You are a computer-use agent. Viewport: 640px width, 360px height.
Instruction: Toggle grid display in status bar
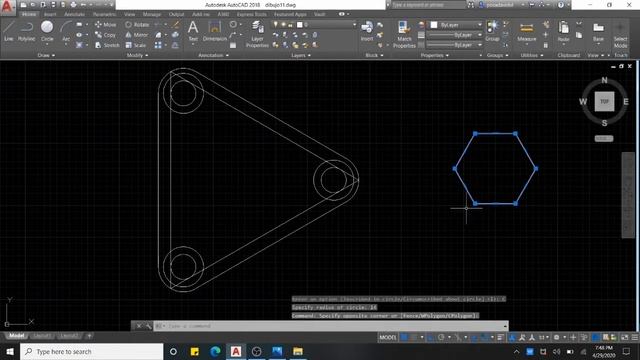[404, 337]
